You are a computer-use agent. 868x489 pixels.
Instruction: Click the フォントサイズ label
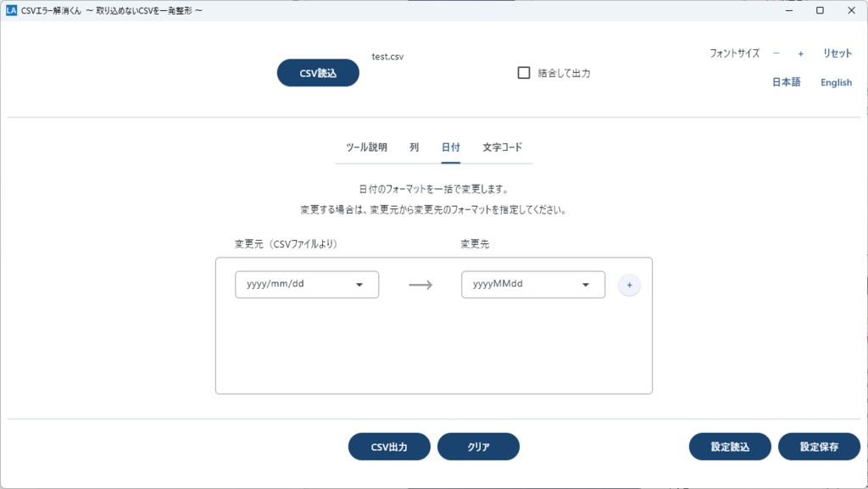pyautogui.click(x=735, y=53)
